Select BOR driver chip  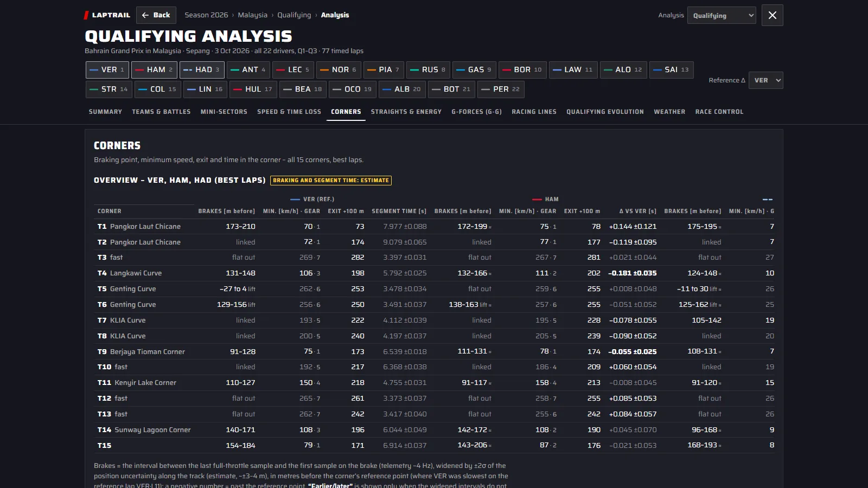coord(522,70)
